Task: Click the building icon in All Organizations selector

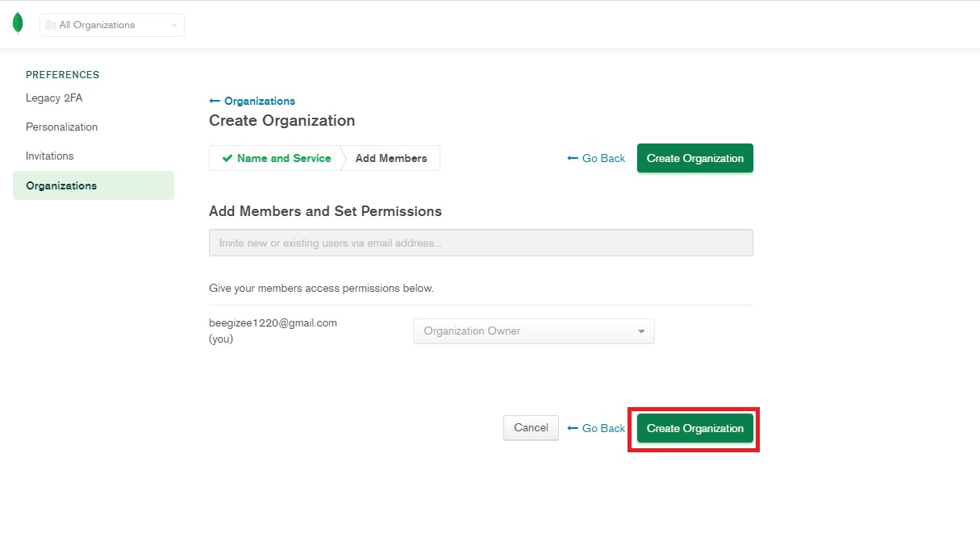Action: click(50, 25)
